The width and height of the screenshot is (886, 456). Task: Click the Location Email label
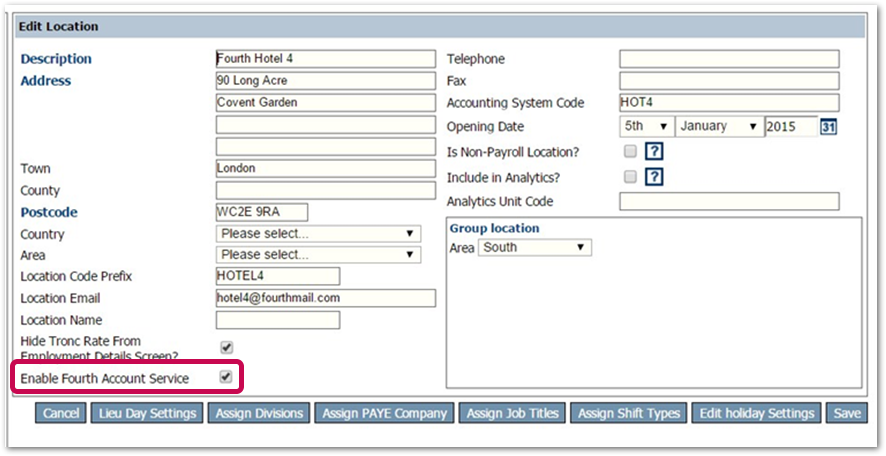coord(60,298)
